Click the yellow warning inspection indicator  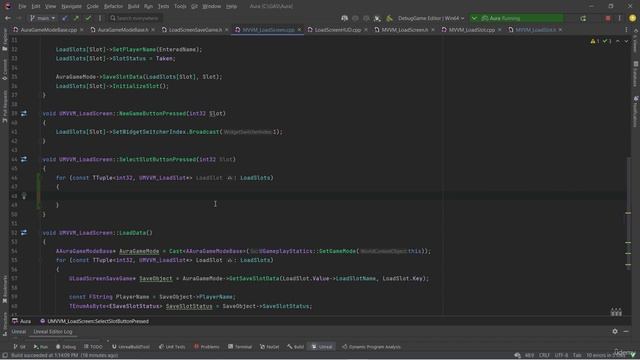click(x=594, y=41)
